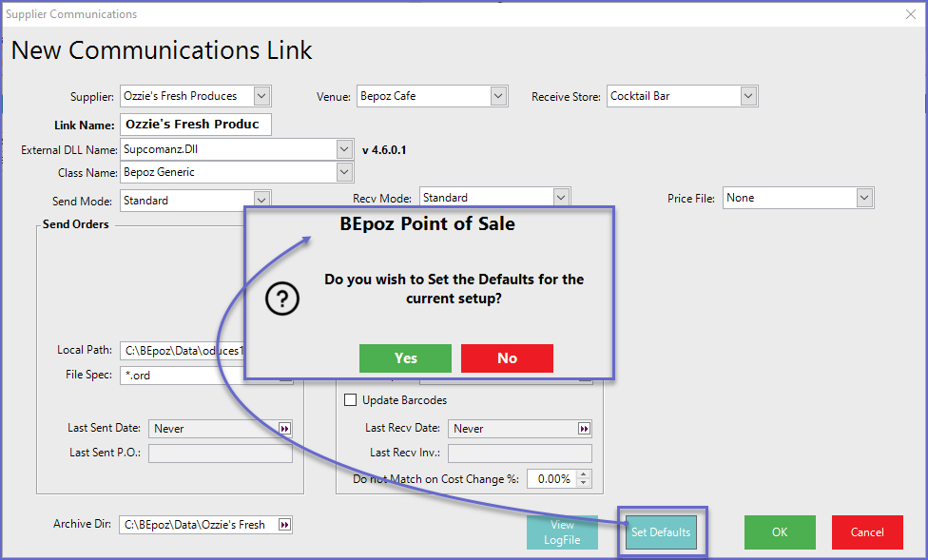Click the 'Last Sent P.O.:' label
928x560 pixels.
pyautogui.click(x=105, y=453)
